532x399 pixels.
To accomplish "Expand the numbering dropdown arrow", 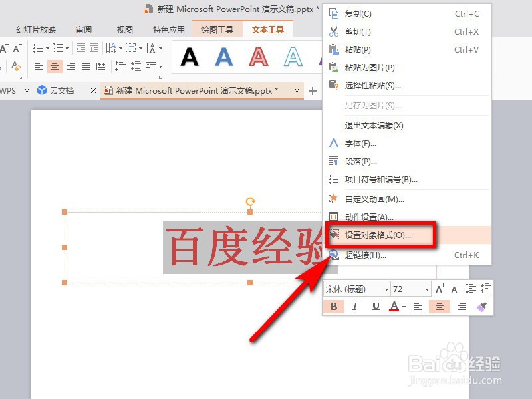I will [67, 48].
